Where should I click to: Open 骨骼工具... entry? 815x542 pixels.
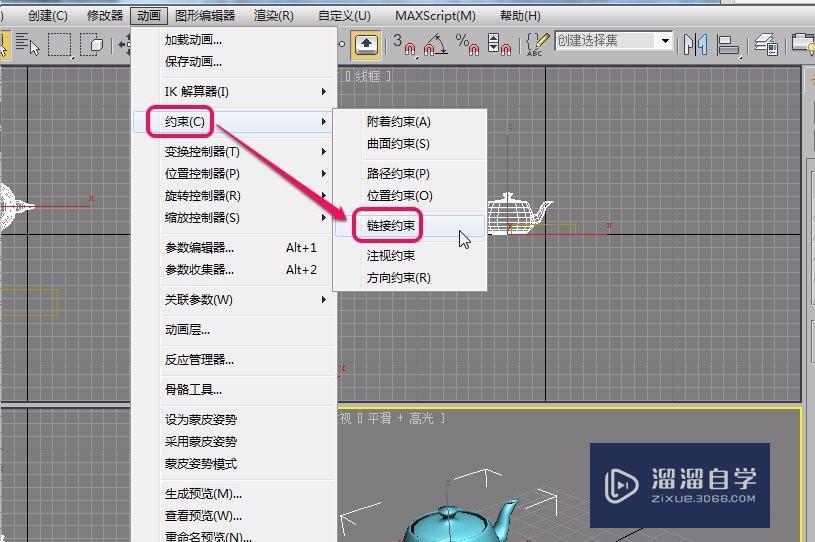234,390
